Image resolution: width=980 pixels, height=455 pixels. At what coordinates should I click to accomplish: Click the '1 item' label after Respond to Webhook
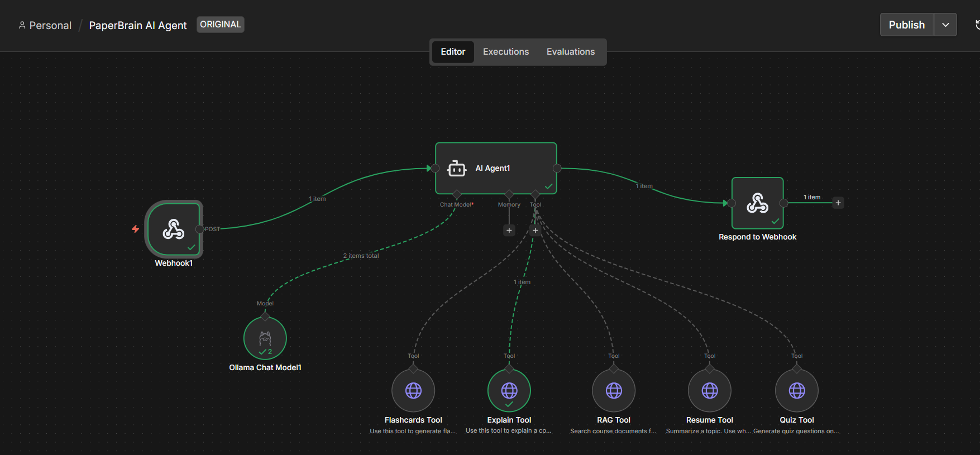[812, 197]
